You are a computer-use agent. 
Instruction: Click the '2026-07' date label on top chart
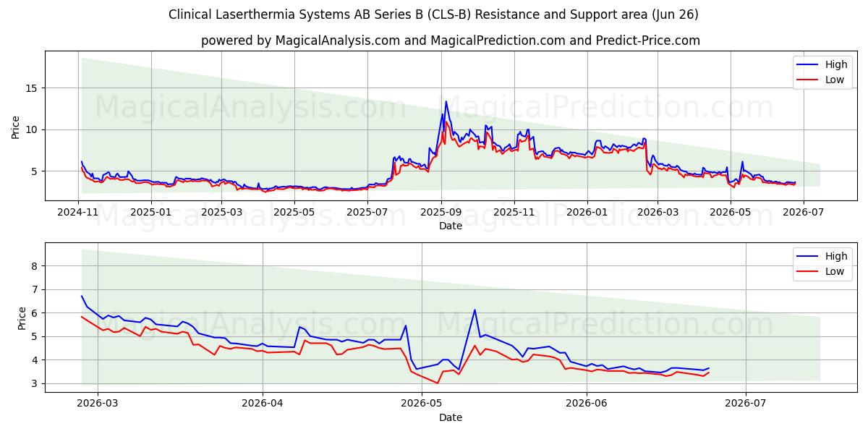tap(803, 212)
